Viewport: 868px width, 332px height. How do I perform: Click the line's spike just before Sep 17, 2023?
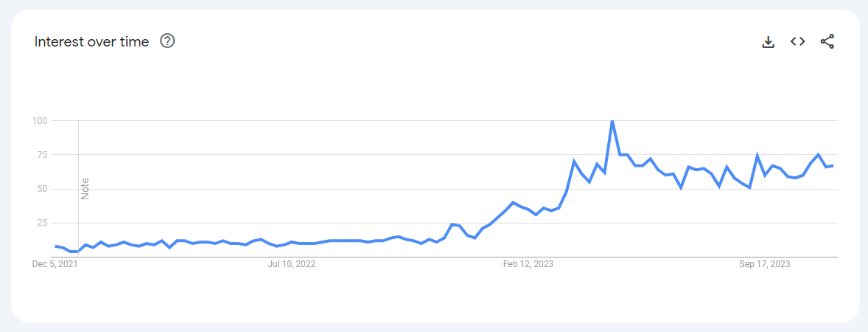click(x=757, y=156)
